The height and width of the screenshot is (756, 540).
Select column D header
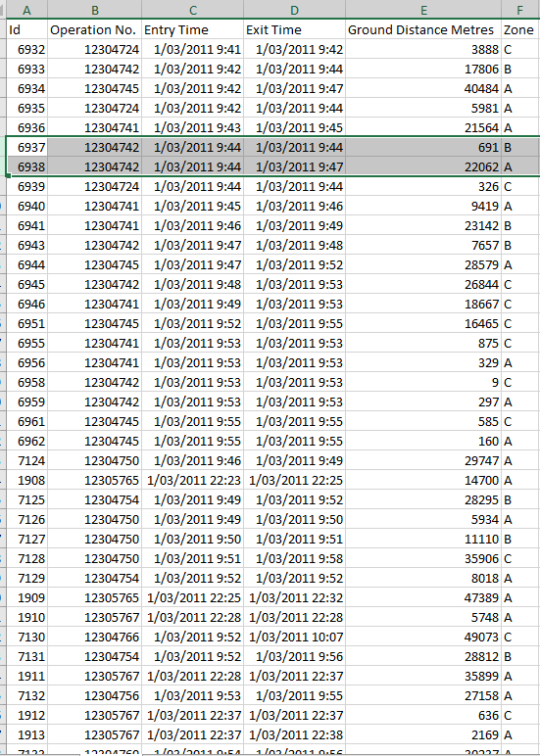(x=294, y=9)
